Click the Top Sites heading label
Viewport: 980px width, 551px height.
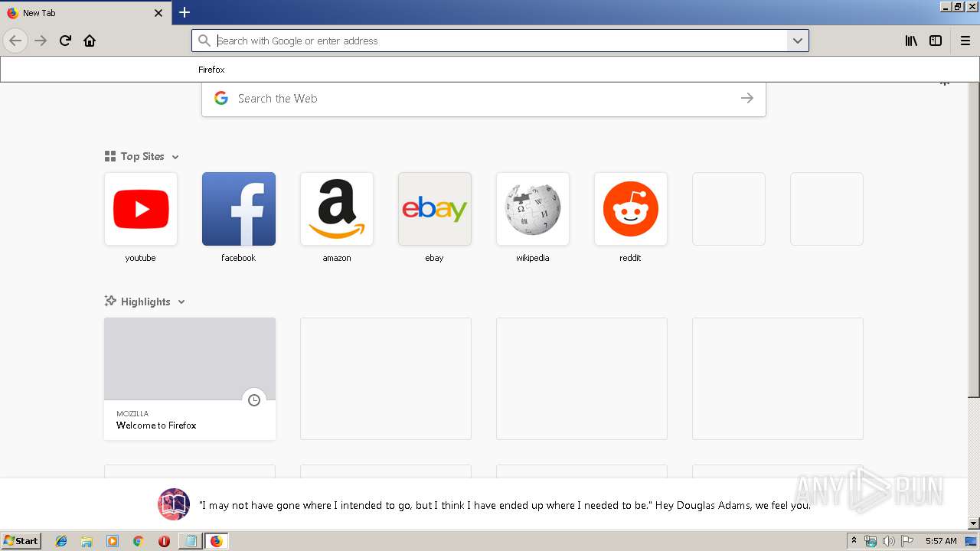click(142, 156)
